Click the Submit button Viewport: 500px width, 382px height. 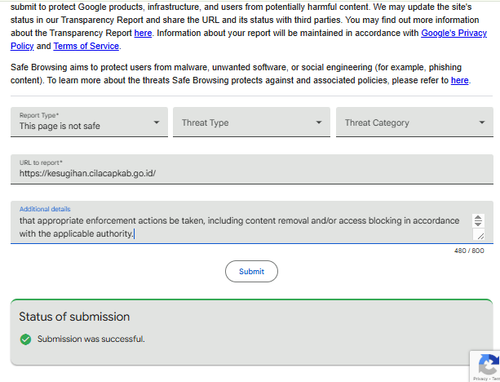click(251, 271)
